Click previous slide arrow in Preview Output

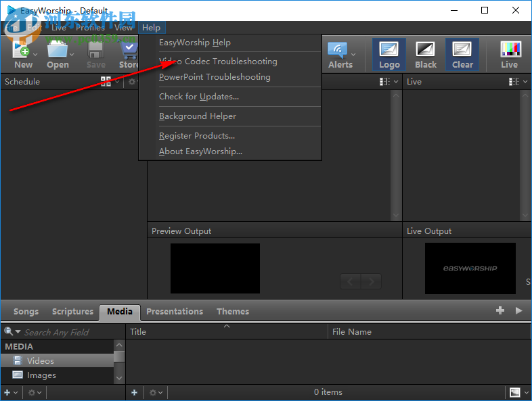(351, 281)
